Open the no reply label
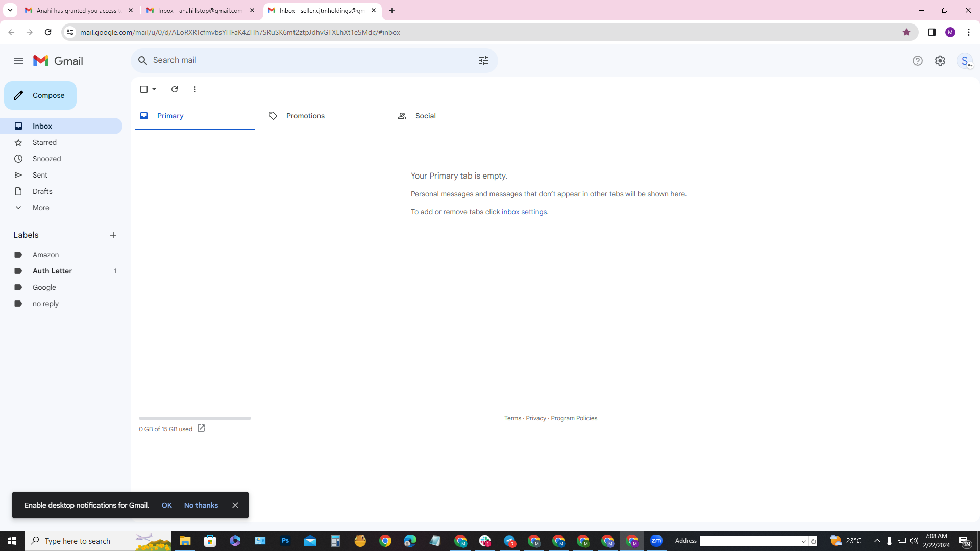Viewport: 980px width, 551px height. 61,304
